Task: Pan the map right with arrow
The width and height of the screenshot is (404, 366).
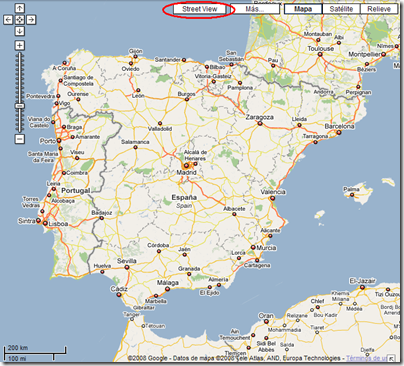Action: pos(31,20)
